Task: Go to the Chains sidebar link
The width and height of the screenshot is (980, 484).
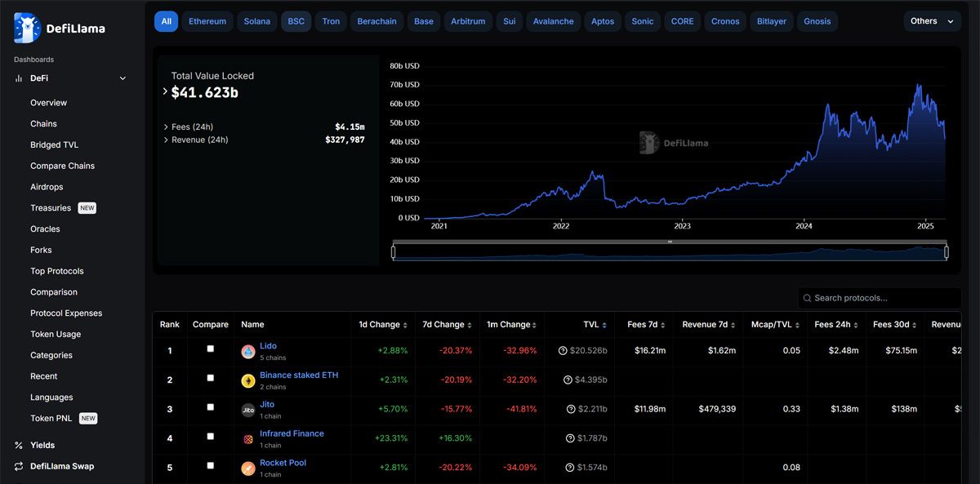Action: [44, 124]
